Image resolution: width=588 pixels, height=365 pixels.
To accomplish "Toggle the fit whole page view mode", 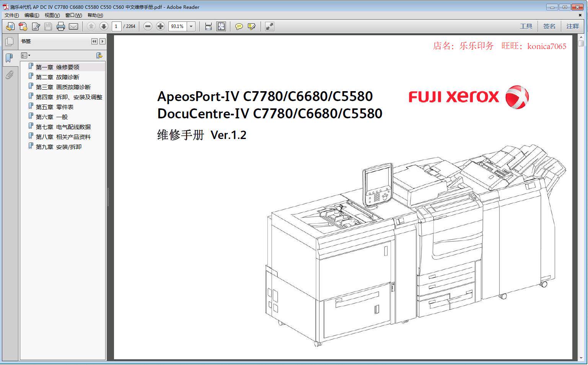I will click(221, 26).
